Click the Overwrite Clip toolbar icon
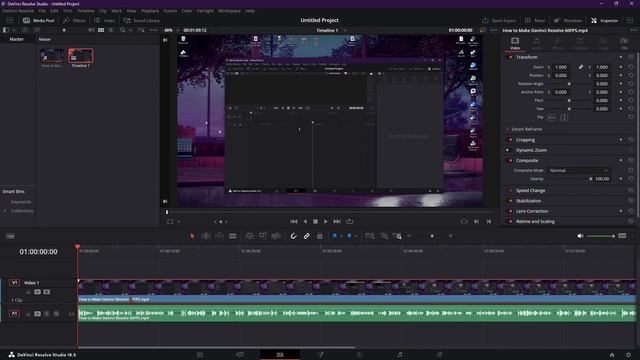Viewport: 640px width, 360px height. [x=262, y=236]
